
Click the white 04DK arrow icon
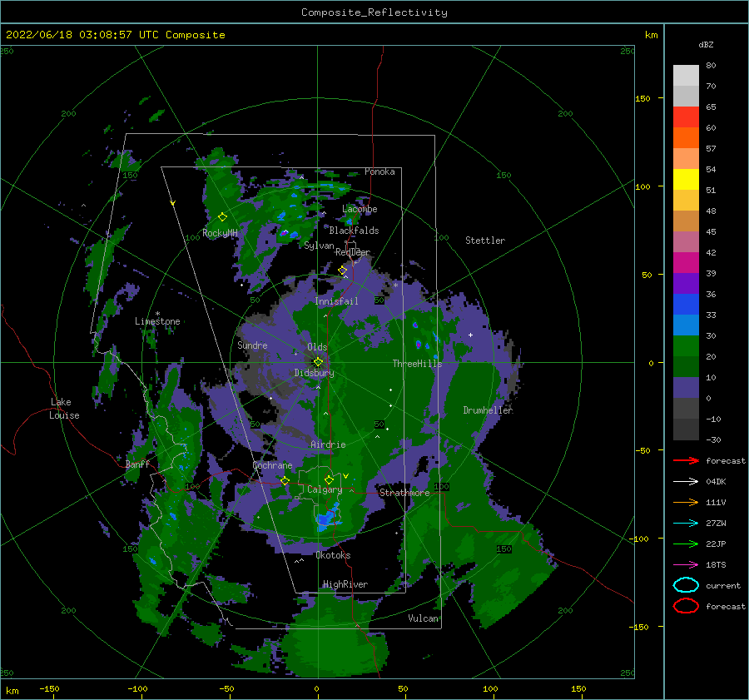(x=686, y=481)
